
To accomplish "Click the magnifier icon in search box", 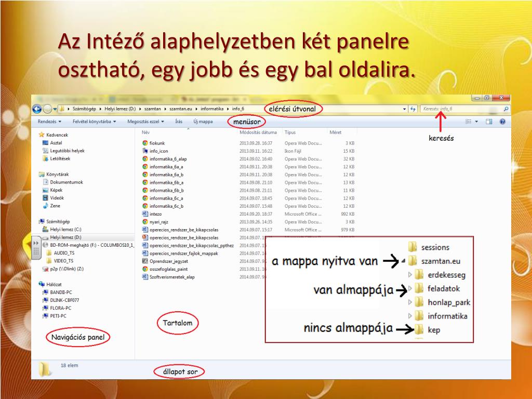I will (506, 109).
